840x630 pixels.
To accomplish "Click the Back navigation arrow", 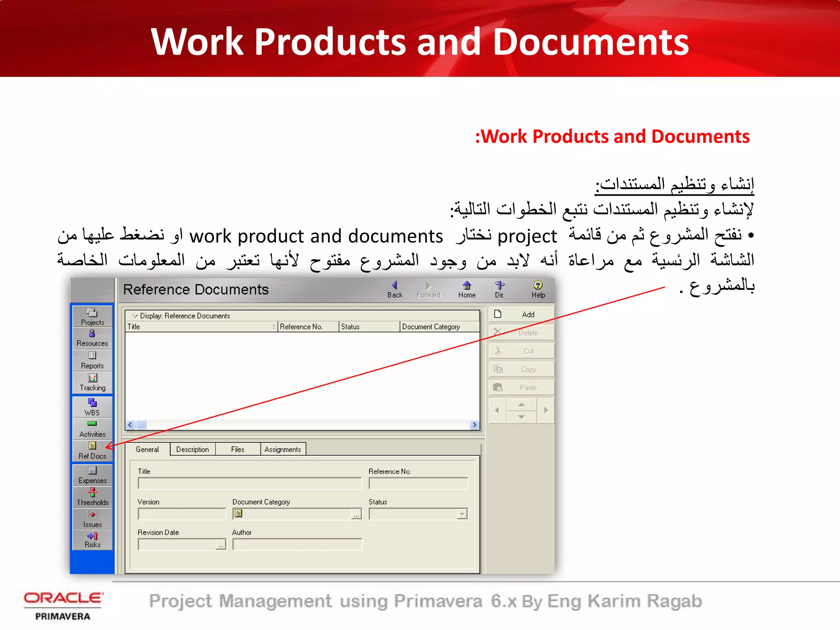I will click(x=395, y=290).
